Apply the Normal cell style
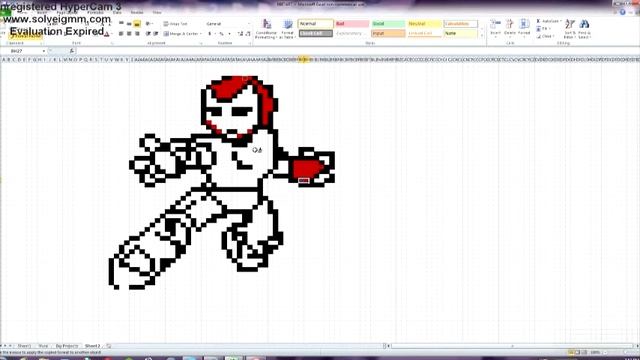 click(x=316, y=24)
